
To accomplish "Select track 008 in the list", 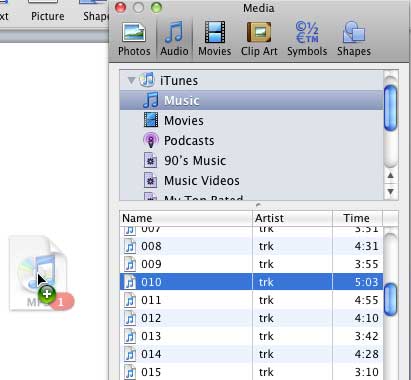I will [x=251, y=246].
